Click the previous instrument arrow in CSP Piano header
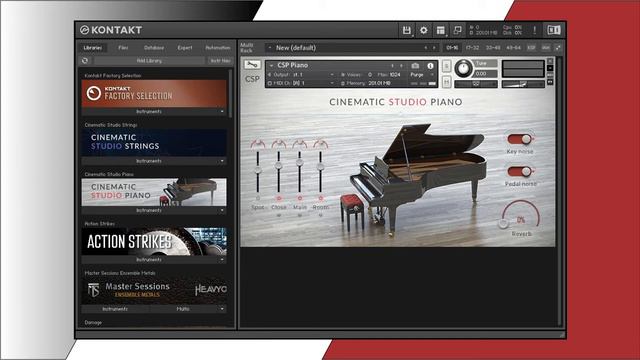 click(x=392, y=66)
